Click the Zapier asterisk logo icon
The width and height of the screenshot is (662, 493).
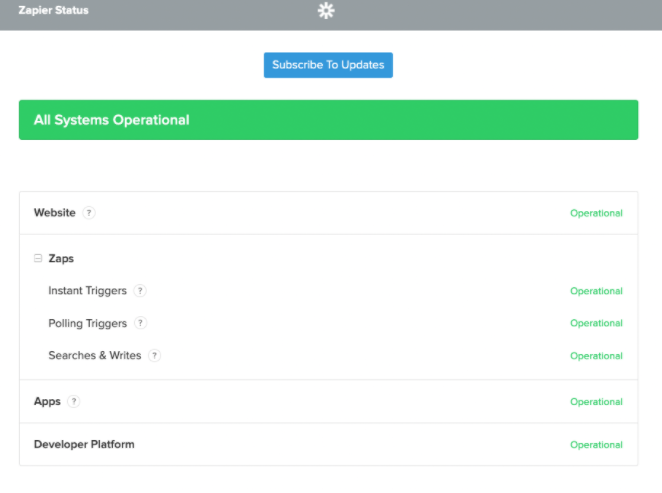click(326, 11)
